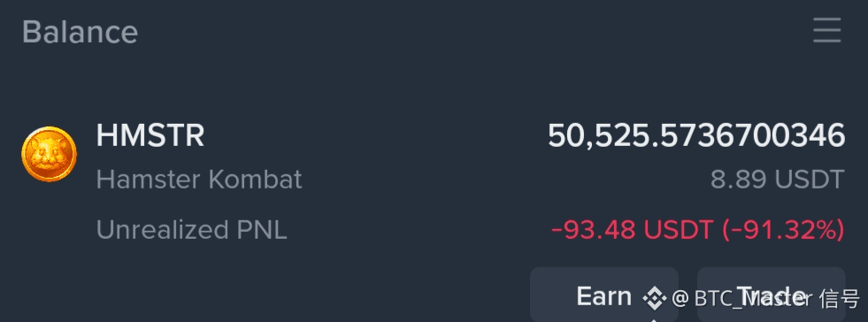Click the 8.89 USDT valuation
868x322 pixels.
point(777,180)
